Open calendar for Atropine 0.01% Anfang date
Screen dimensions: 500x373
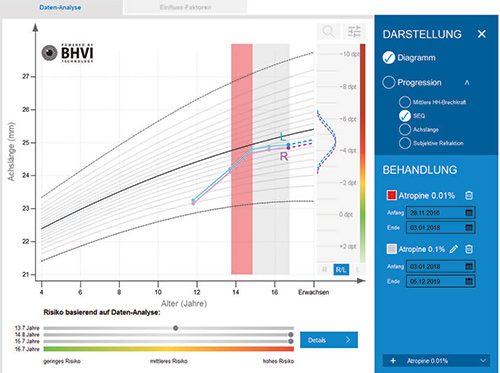[469, 213]
